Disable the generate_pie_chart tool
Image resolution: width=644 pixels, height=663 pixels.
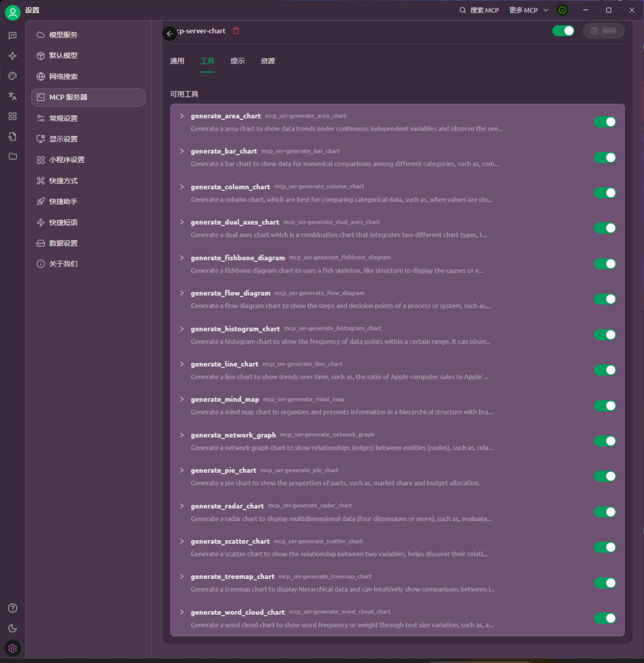click(605, 476)
